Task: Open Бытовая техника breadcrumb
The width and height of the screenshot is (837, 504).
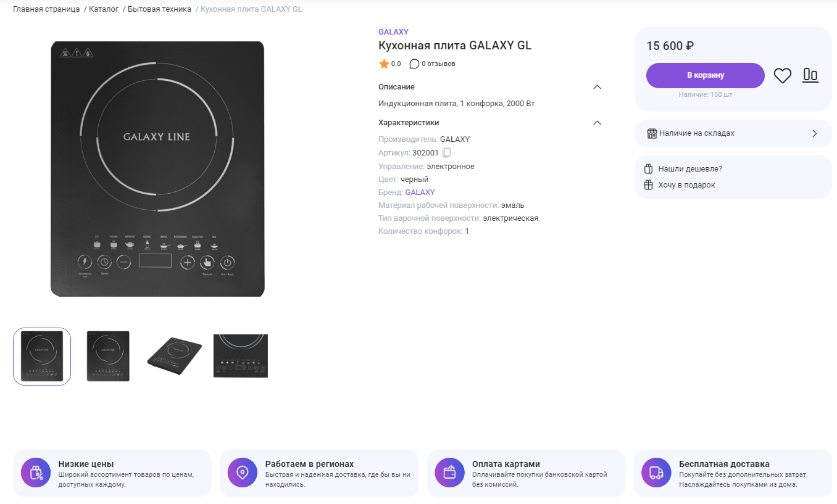Action: [159, 9]
